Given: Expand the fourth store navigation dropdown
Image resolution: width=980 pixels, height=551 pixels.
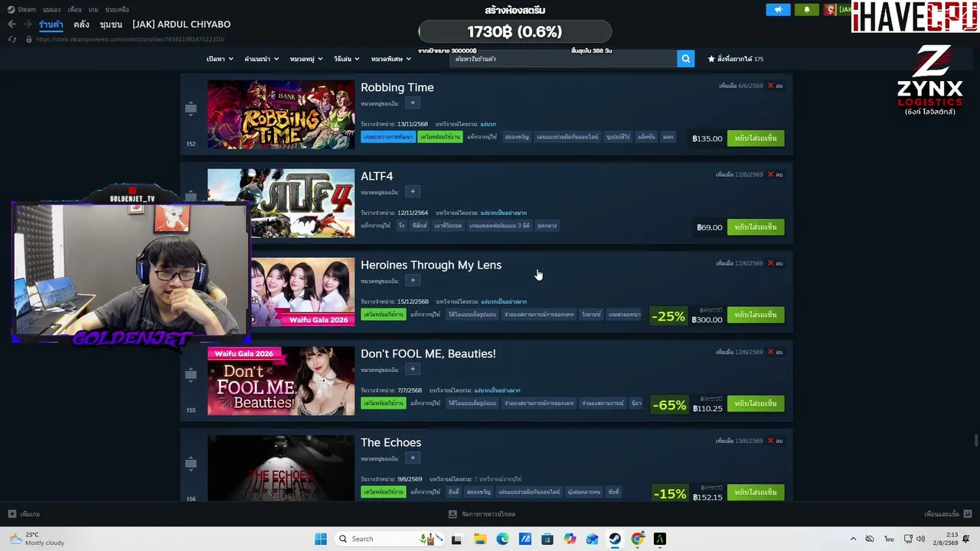Looking at the screenshot, I should tap(347, 59).
